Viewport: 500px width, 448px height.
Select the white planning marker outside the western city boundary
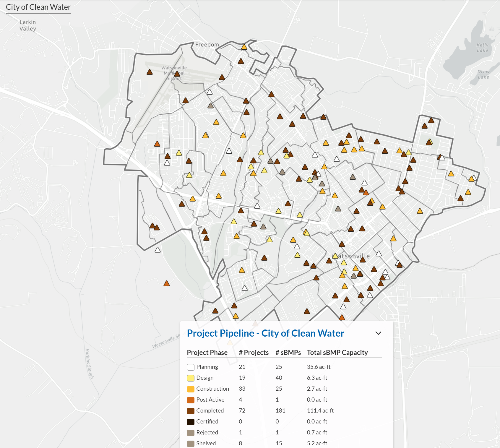point(158,250)
